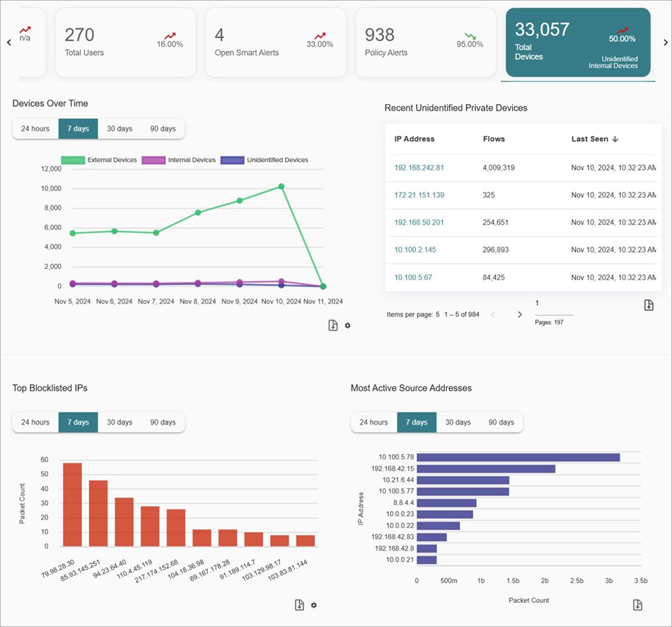Click the Last Seen sort arrow

[x=615, y=139]
